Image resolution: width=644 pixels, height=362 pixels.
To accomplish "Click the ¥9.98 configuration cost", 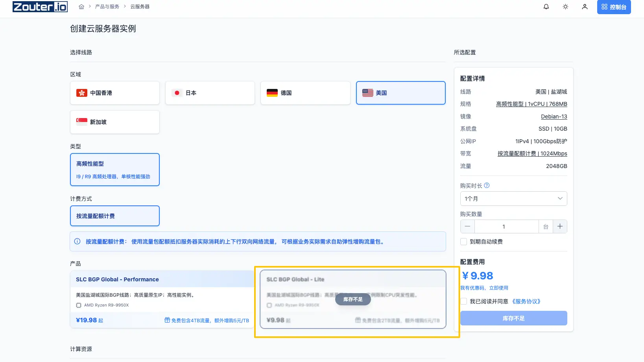I will click(477, 276).
